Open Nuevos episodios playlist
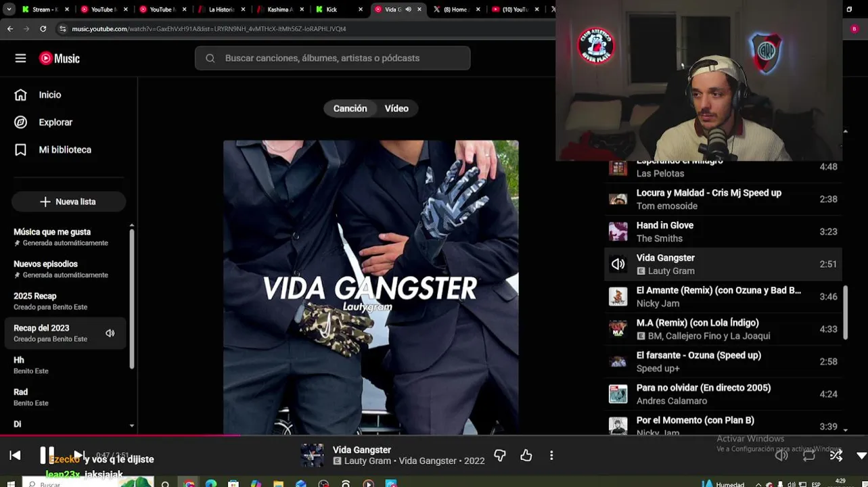The width and height of the screenshot is (868, 487). [x=66, y=269]
